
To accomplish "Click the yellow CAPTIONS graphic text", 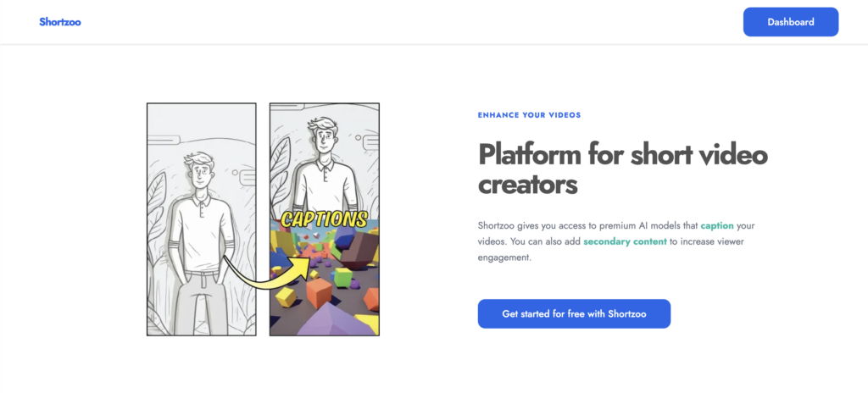I will (x=324, y=220).
